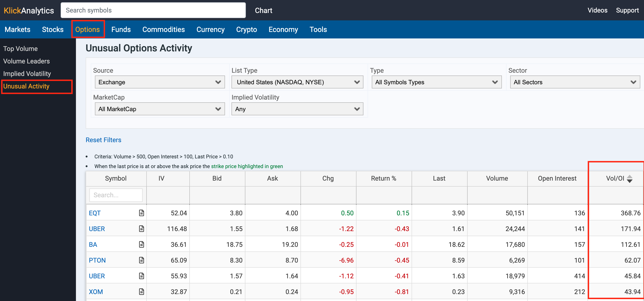The width and height of the screenshot is (644, 301).
Task: Select the Options tab
Action: pyautogui.click(x=88, y=29)
